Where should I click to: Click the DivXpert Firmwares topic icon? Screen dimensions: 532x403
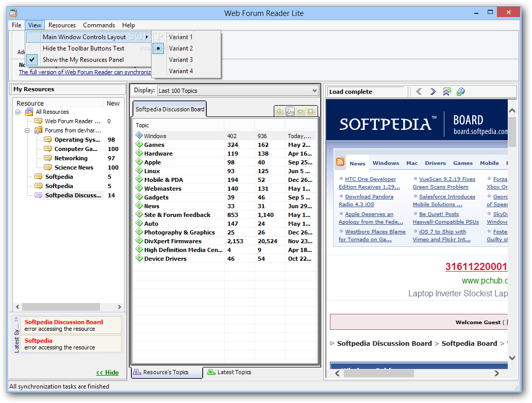click(139, 241)
